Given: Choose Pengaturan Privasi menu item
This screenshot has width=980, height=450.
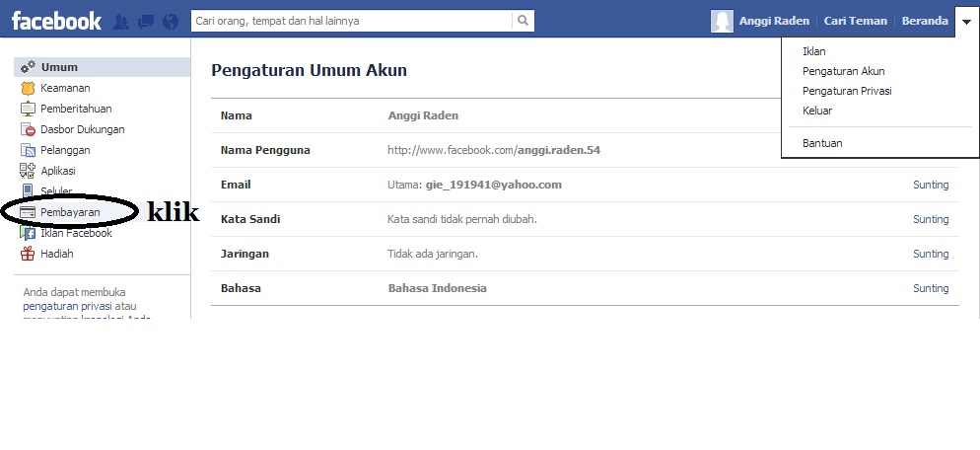Looking at the screenshot, I should click(847, 91).
